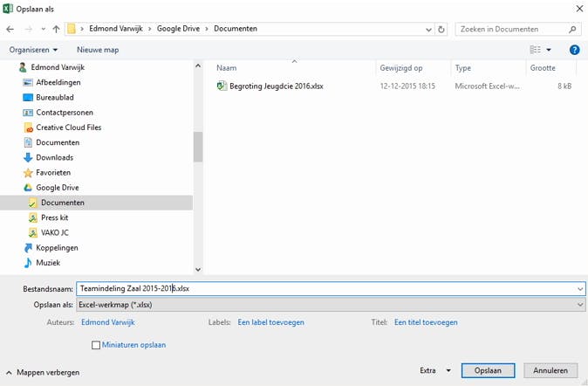Image resolution: width=588 pixels, height=386 pixels.
Task: Collapse folders with Mappen verbergen
Action: 43,373
